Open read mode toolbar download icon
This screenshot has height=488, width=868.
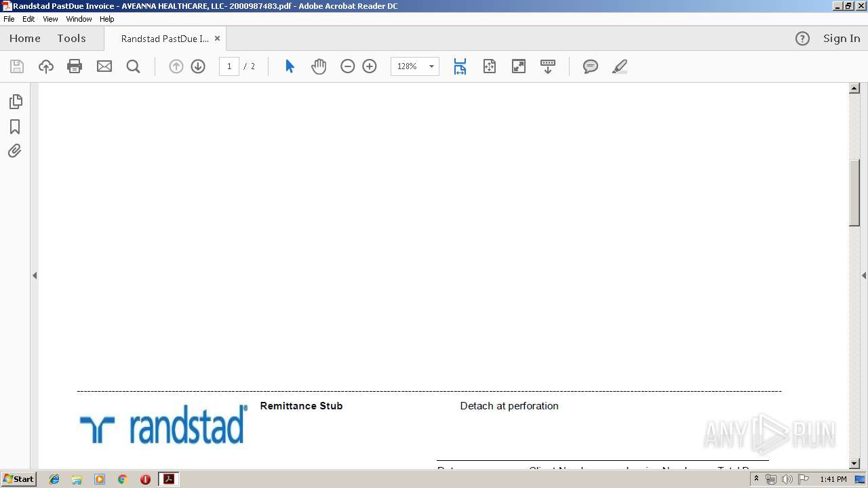[x=548, y=66]
